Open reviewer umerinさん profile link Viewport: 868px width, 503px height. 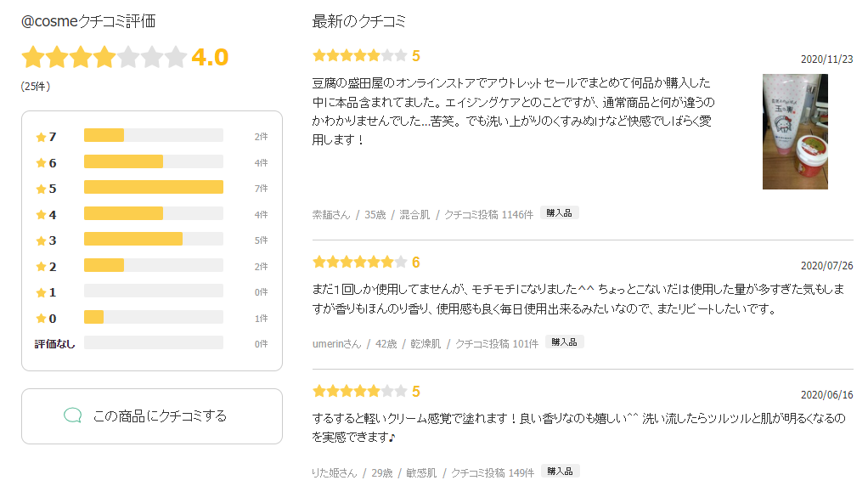[336, 344]
